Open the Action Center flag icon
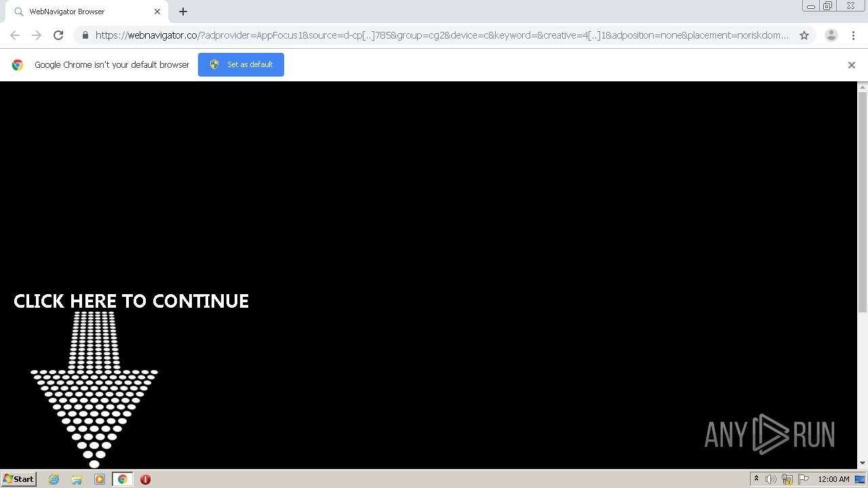Viewport: 868px width, 488px height. 804,479
